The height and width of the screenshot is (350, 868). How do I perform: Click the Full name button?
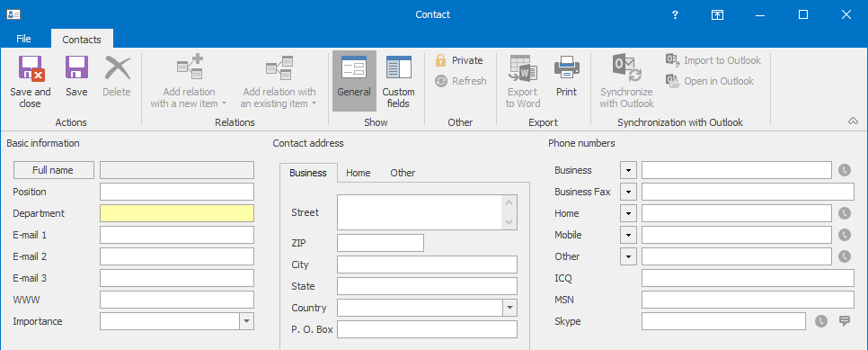(53, 170)
